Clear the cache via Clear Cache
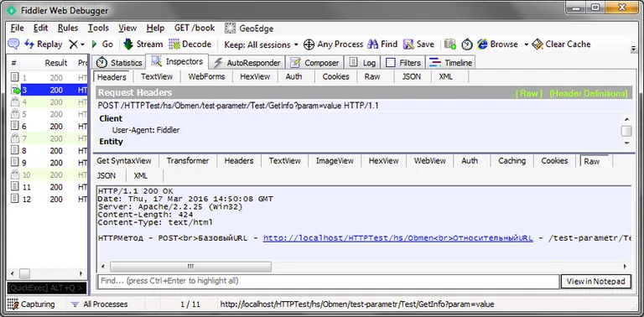The image size is (644, 317). point(561,44)
